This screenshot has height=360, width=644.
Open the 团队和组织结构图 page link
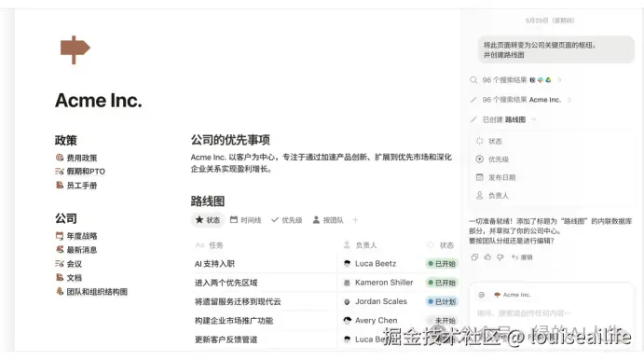click(97, 292)
